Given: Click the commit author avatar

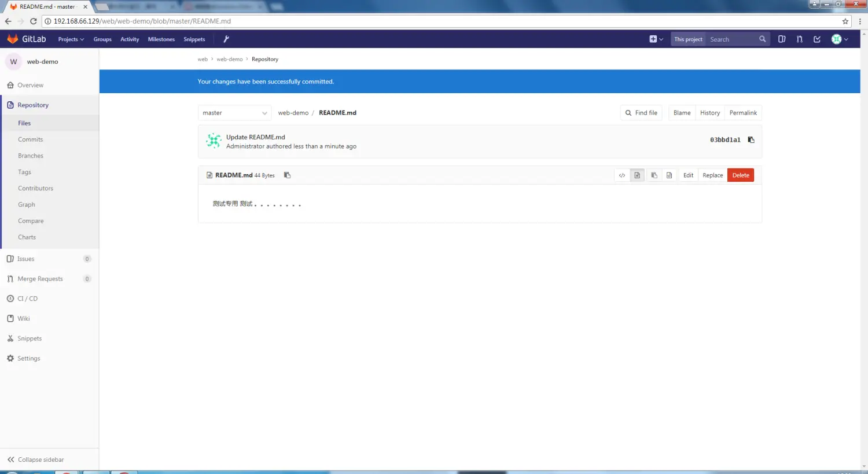Looking at the screenshot, I should coord(214,141).
